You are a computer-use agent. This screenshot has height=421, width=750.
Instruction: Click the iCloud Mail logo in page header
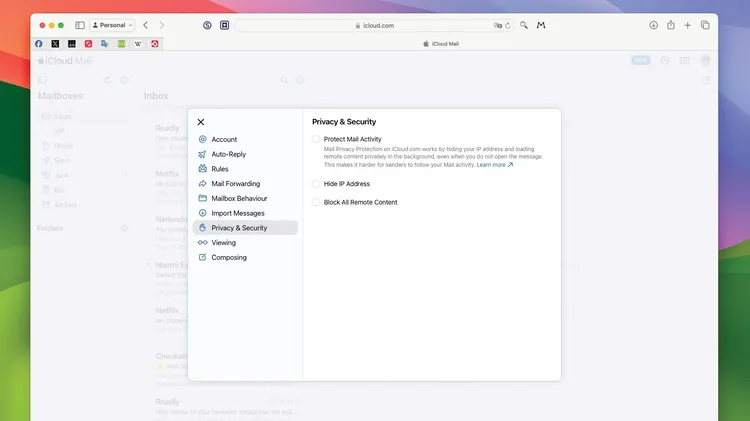pos(65,61)
